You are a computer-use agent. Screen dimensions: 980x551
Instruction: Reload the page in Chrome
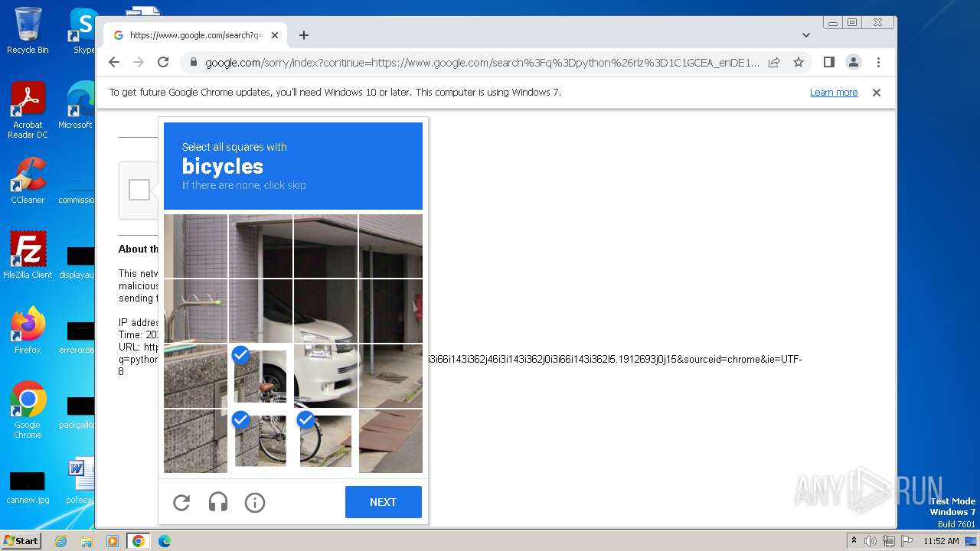pos(163,62)
